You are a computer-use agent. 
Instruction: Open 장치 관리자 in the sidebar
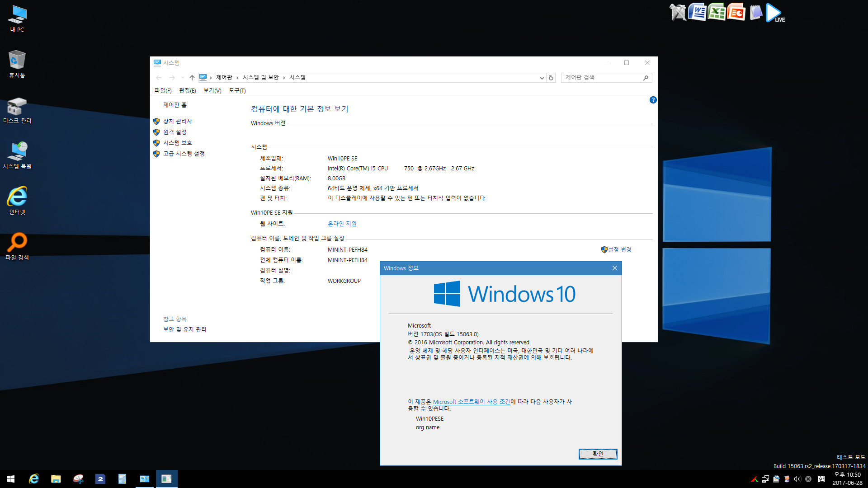[178, 121]
